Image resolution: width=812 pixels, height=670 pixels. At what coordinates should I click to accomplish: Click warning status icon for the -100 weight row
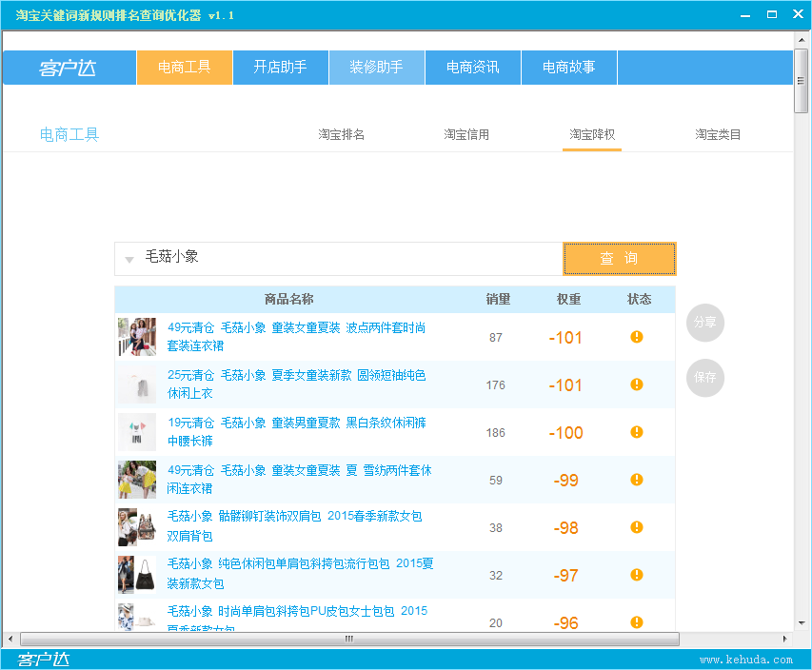(x=637, y=432)
